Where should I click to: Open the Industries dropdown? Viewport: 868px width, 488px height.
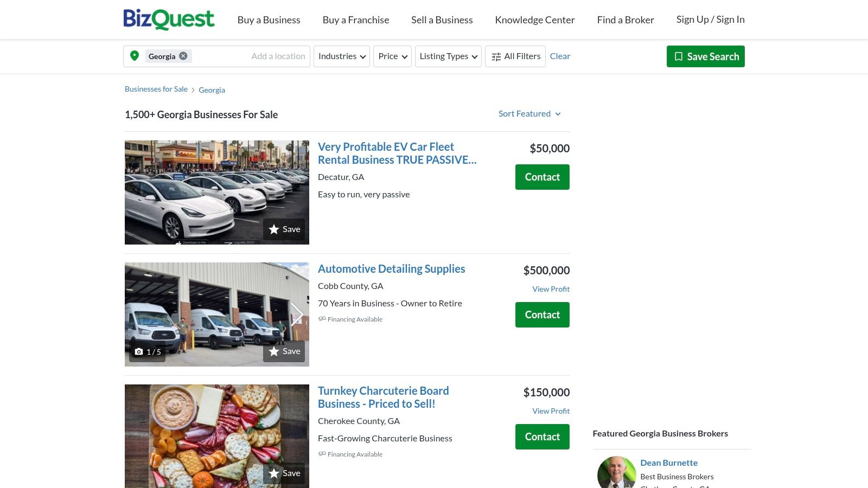click(341, 56)
